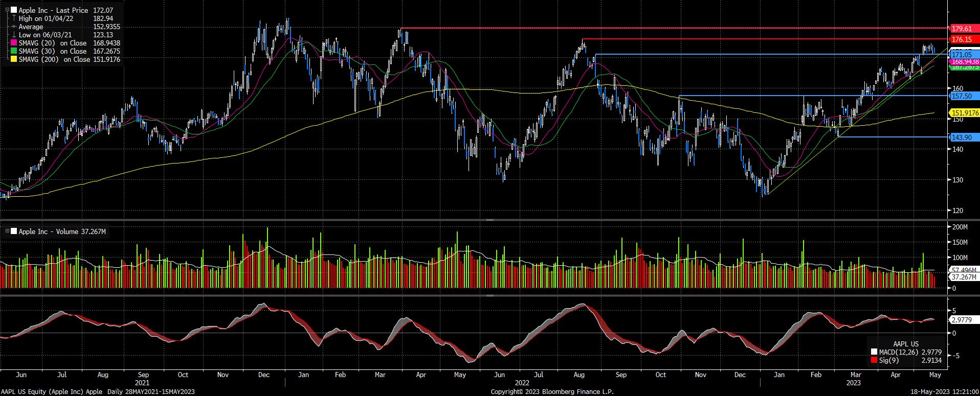Click the High marker icon in the legend
980x396 pixels.
point(14,18)
